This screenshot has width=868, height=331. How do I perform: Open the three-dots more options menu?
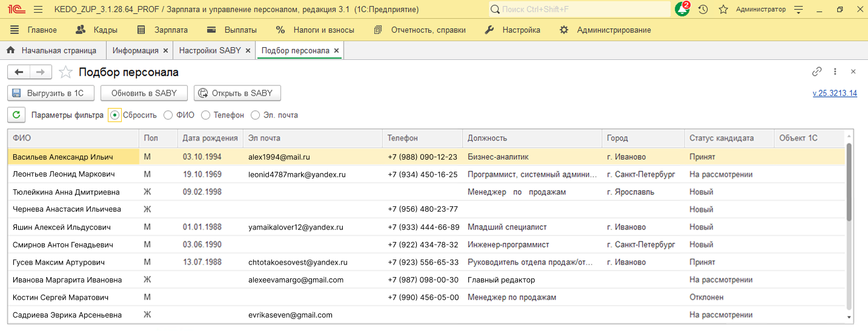click(835, 71)
